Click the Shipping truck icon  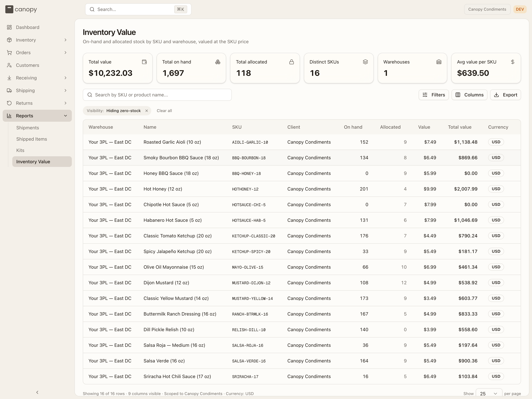point(9,90)
